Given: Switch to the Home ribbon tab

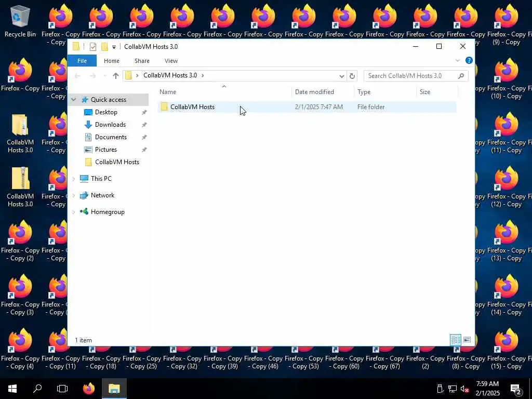Looking at the screenshot, I should tap(111, 61).
